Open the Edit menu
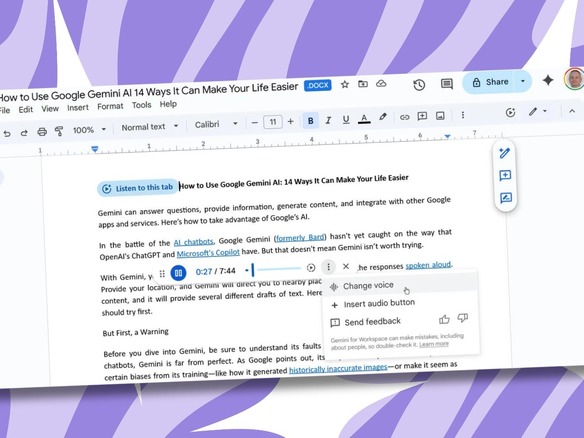Screen dimensions: 584x438 coord(26,110)
